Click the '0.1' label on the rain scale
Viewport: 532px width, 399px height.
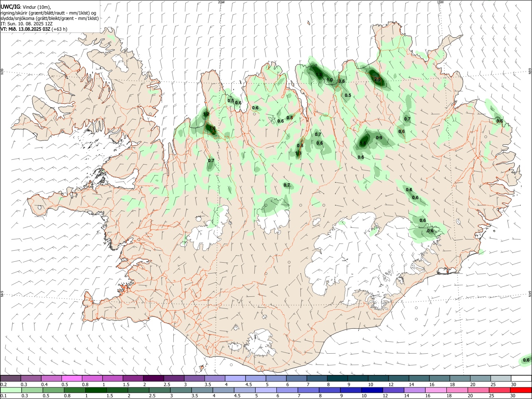pyautogui.click(x=3, y=396)
